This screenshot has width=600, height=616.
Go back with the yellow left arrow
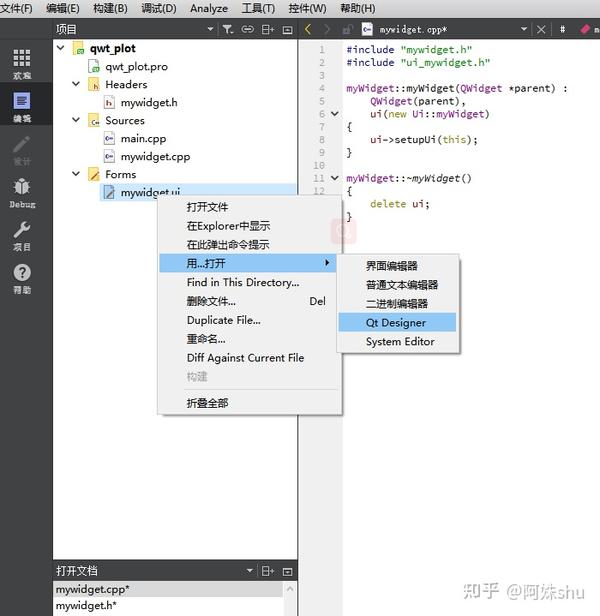(x=308, y=29)
